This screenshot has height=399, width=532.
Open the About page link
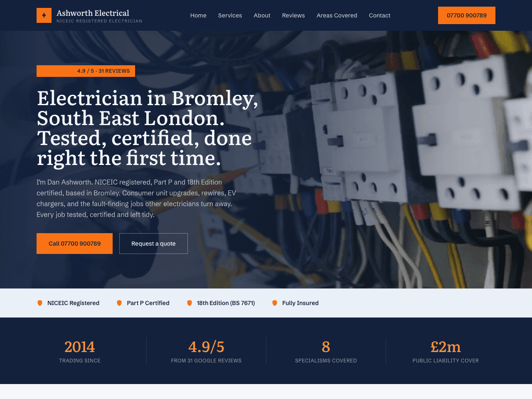click(262, 15)
